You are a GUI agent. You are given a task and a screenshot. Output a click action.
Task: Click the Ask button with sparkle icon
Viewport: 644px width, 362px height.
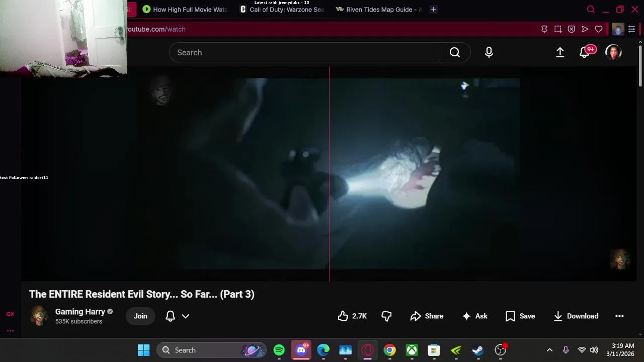474,316
